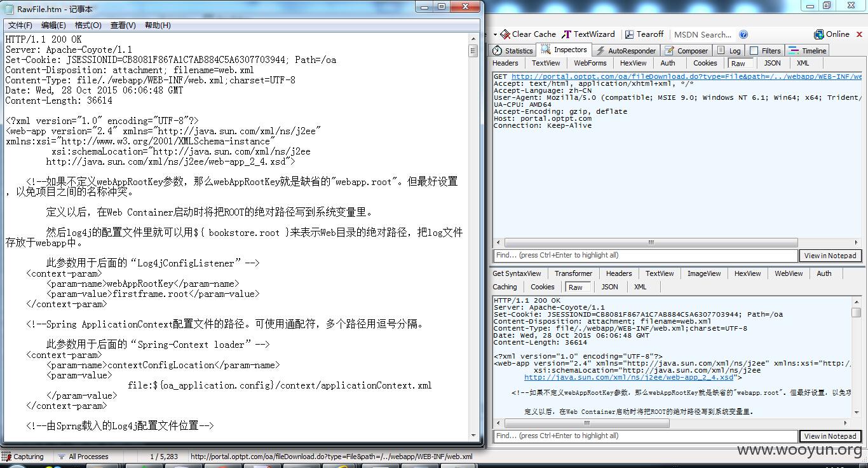Image resolution: width=868 pixels, height=468 pixels.
Task: Click Notepad vertical scrollbar down arrow
Action: click(473, 436)
